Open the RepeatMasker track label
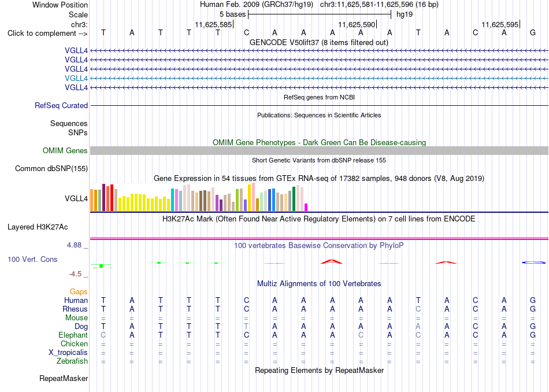The height and width of the screenshot is (392, 549). 64,378
